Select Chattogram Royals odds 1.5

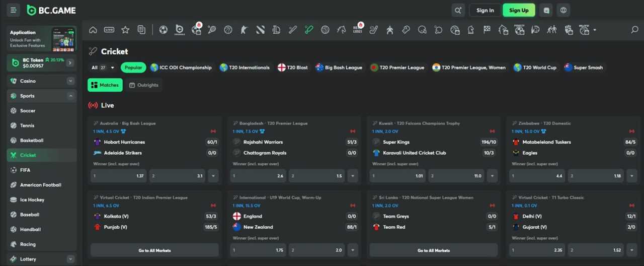click(317, 176)
